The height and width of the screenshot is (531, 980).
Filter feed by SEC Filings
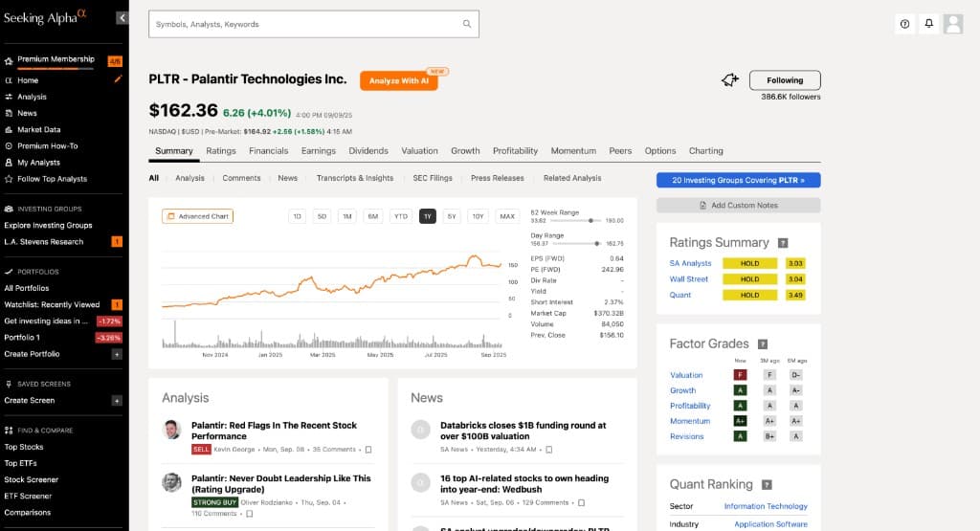(433, 178)
